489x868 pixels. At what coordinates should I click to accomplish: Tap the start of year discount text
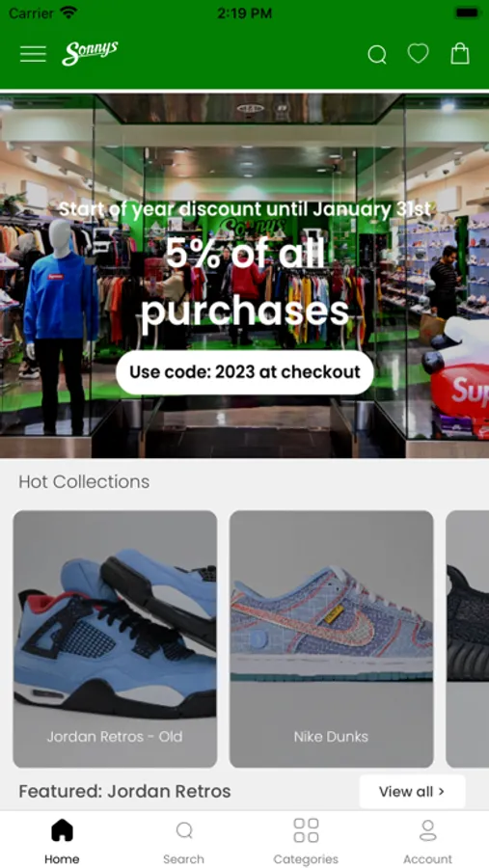tap(245, 209)
